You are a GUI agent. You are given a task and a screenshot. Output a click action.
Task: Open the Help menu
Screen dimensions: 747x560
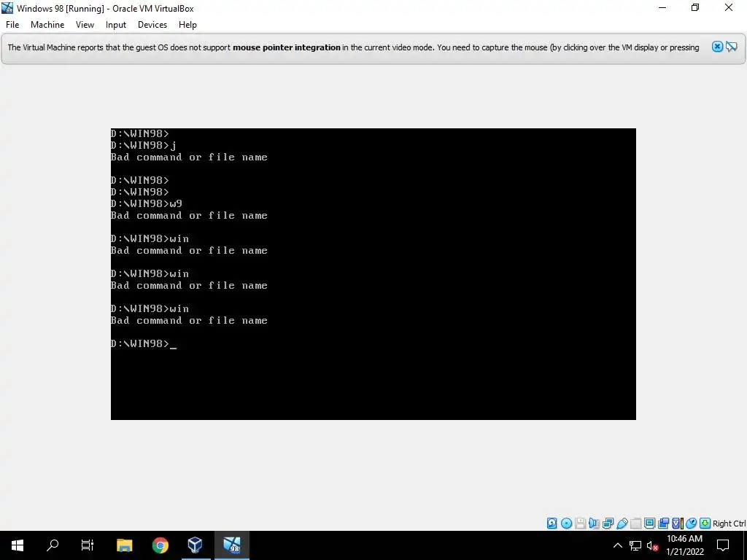[187, 25]
